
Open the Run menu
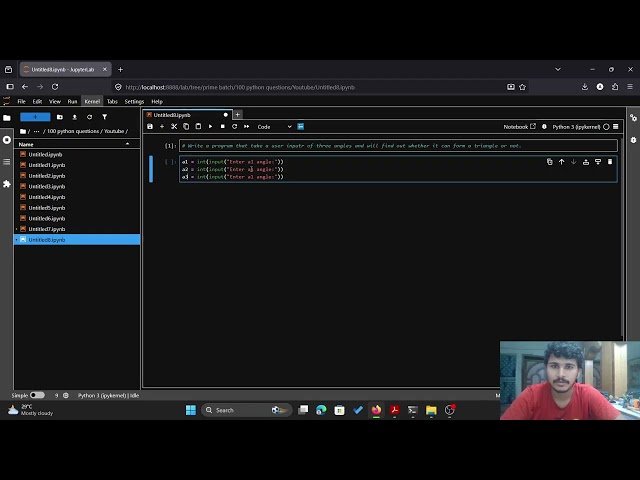[72, 102]
